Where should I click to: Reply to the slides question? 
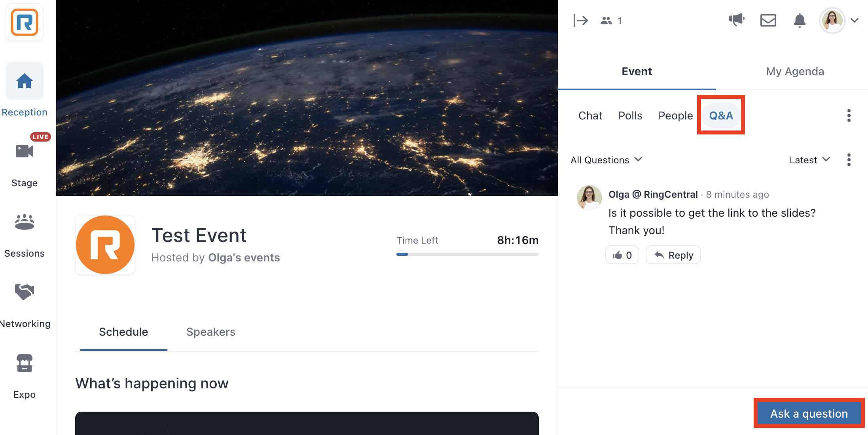pos(673,255)
